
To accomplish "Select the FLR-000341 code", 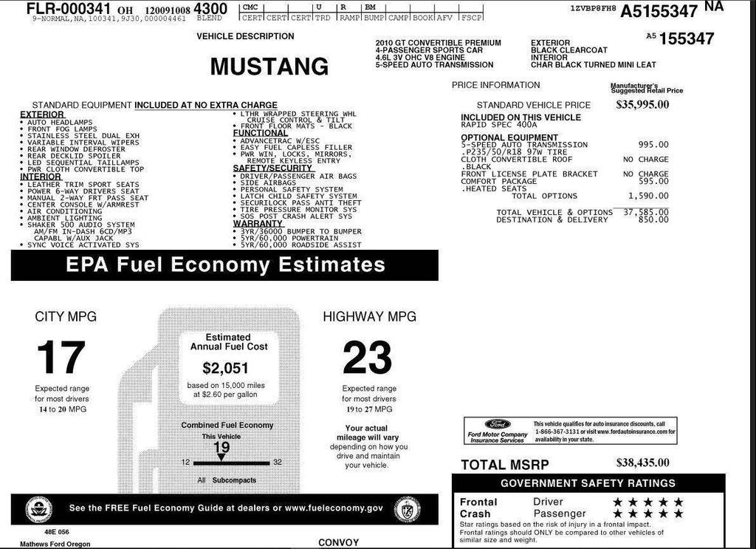I will pos(69,9).
